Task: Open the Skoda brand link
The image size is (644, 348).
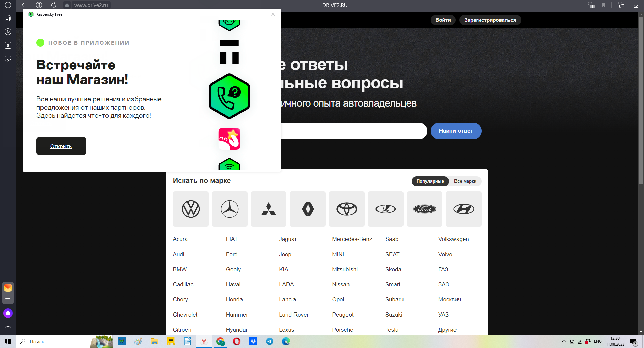Action: point(393,269)
